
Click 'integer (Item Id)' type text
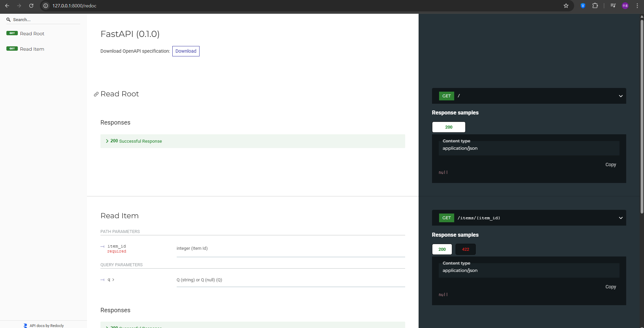(x=192, y=248)
